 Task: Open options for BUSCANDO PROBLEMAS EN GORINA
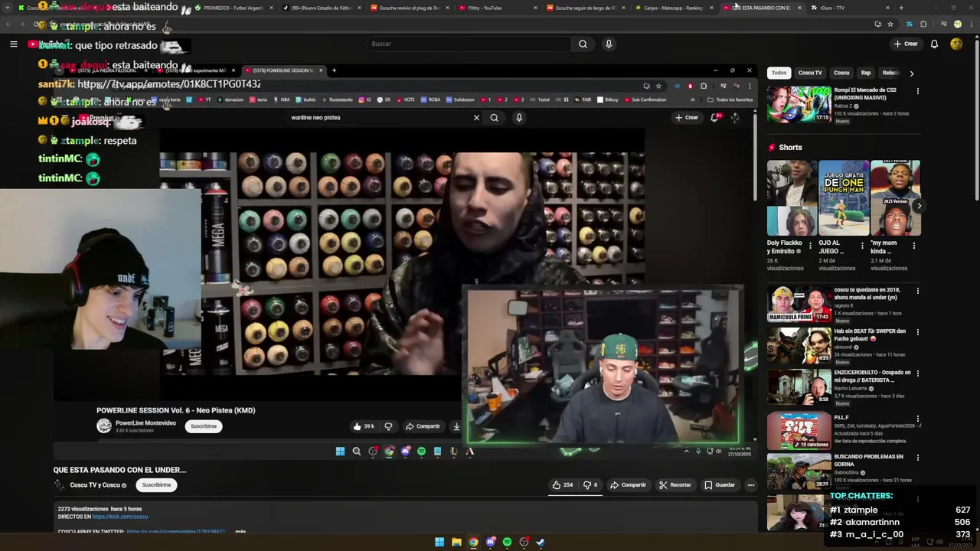click(917, 458)
